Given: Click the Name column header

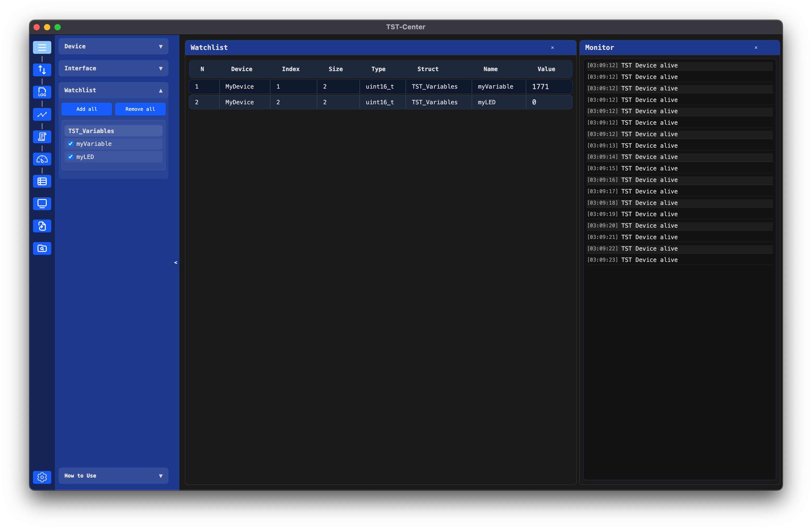Looking at the screenshot, I should pos(490,69).
